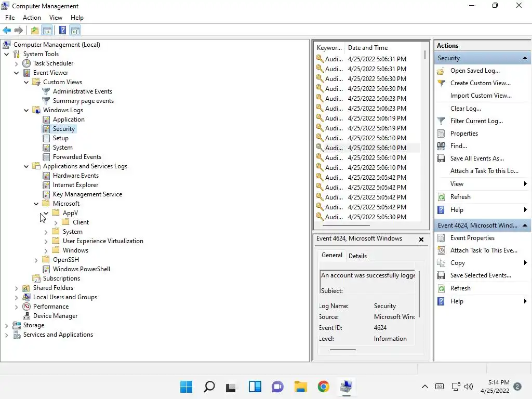This screenshot has width=532, height=399.
Task: Click the Attach Task To This Event icon
Action: click(441, 250)
